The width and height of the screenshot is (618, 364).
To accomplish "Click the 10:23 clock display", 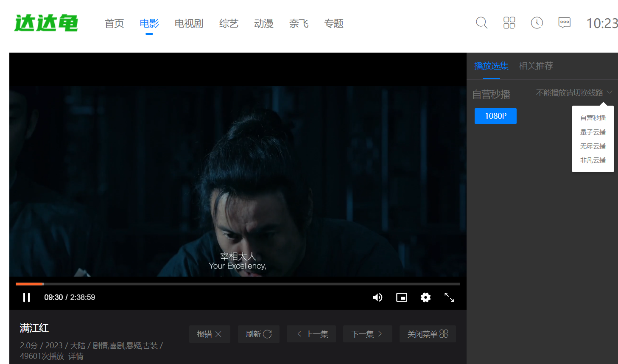I will (x=602, y=23).
